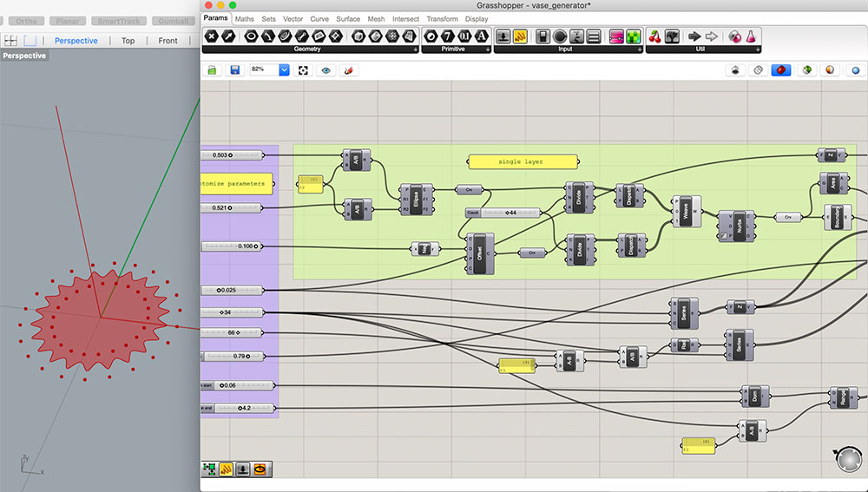Switch to wireframe preview mode icon
Screen dimensions: 868x492
click(758, 70)
